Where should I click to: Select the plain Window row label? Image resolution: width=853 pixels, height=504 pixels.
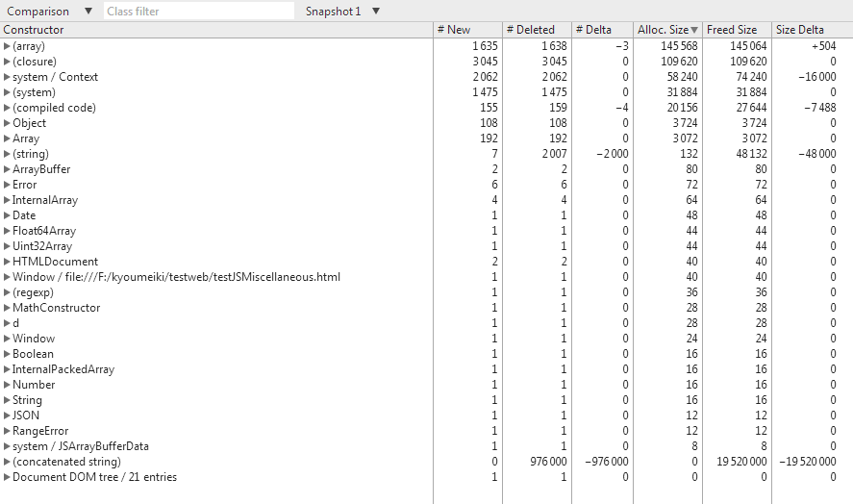[x=34, y=339]
